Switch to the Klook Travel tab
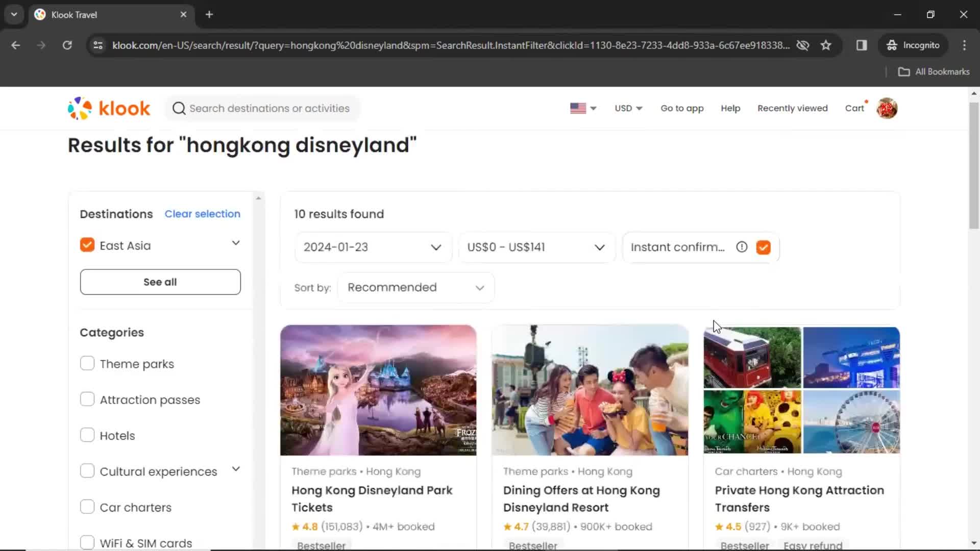The height and width of the screenshot is (551, 980). click(x=111, y=14)
